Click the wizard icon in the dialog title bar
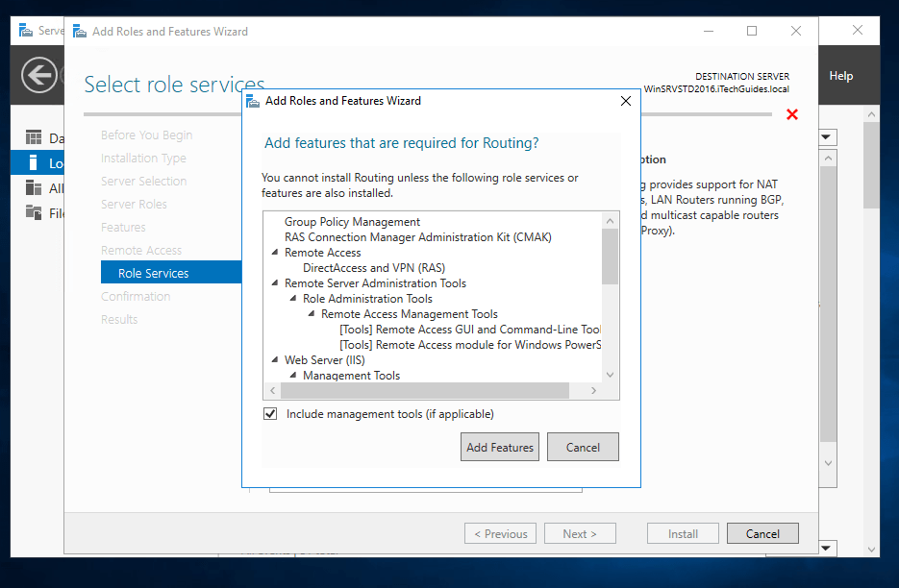 [254, 101]
